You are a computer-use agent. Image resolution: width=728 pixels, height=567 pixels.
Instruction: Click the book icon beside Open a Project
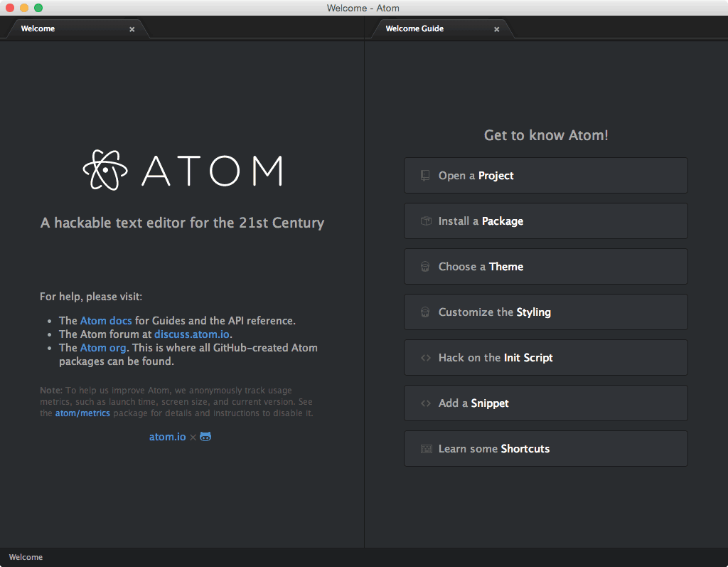[x=425, y=176]
